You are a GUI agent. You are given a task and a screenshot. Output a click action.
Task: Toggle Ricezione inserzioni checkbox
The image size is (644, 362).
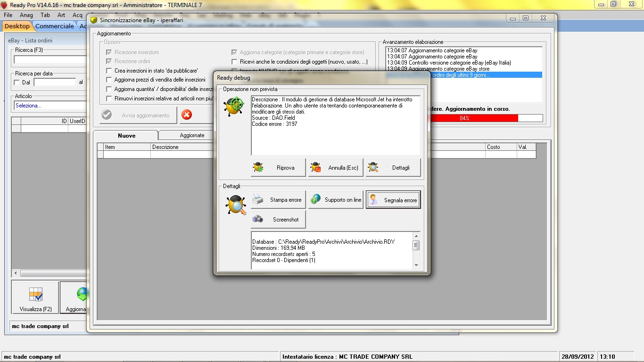[109, 52]
